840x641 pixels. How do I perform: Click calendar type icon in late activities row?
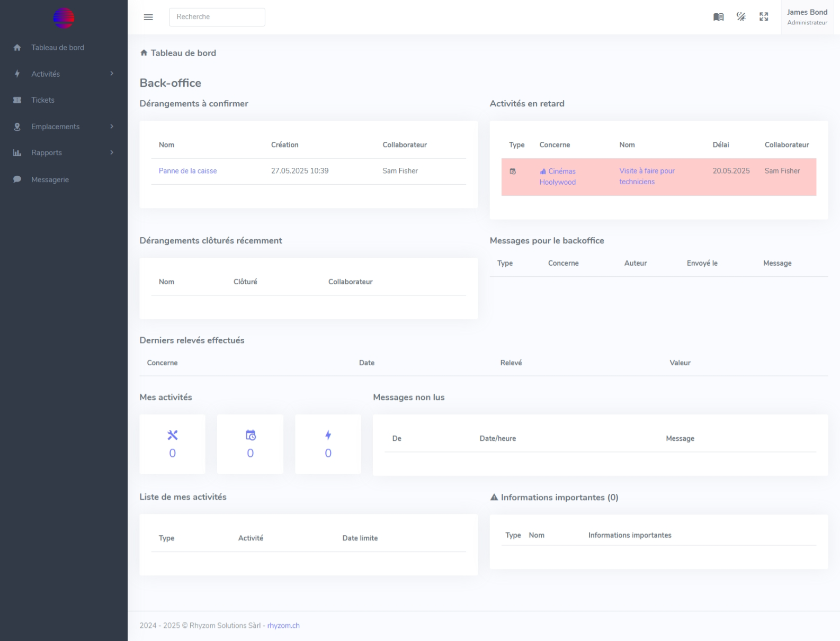click(x=513, y=171)
